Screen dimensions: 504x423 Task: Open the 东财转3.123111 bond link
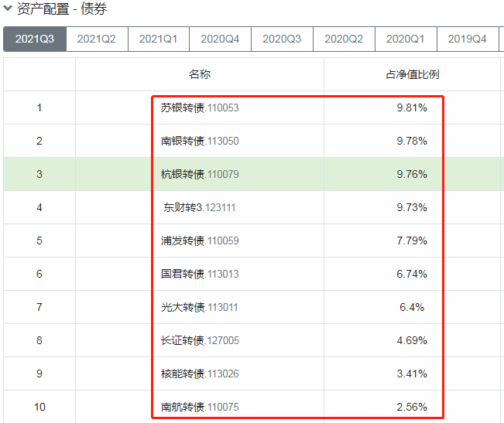tap(200, 208)
